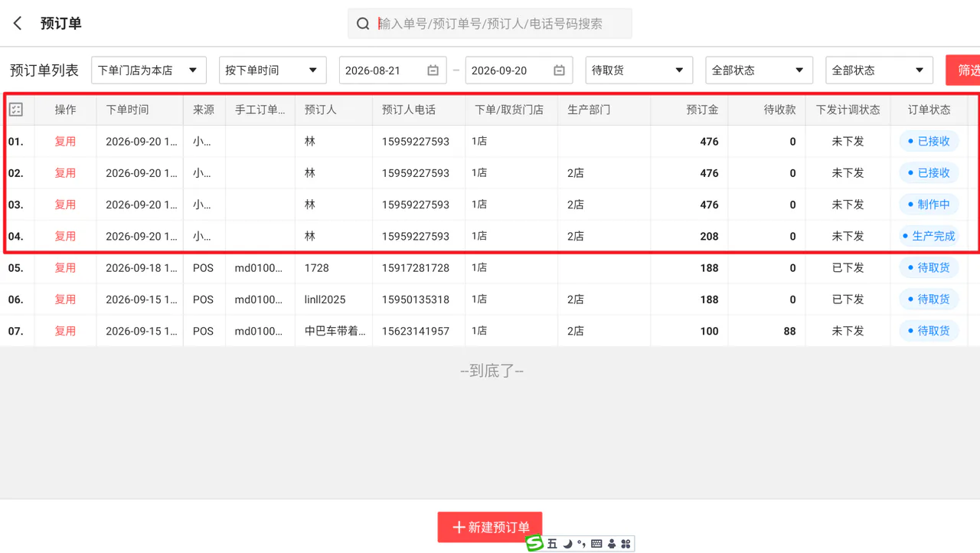Click the 生产完成 status badge
Screen dimensions: 980x553
(929, 236)
